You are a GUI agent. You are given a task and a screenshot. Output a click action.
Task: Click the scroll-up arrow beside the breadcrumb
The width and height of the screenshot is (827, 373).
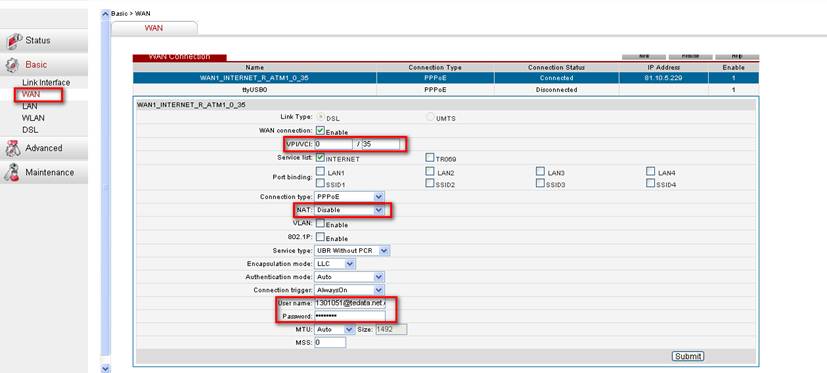105,14
